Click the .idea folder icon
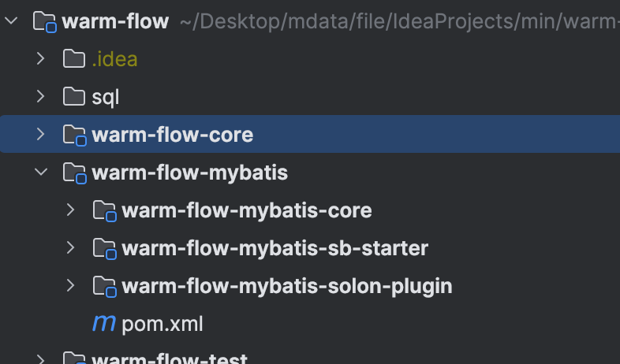This screenshot has width=620, height=364. (74, 59)
